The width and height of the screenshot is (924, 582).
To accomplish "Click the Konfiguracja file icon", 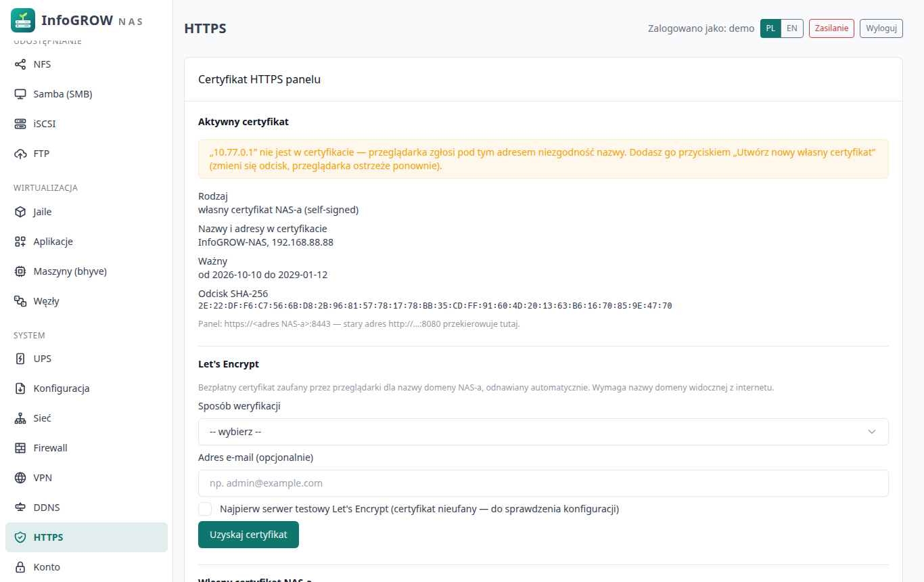I will pos(20,388).
